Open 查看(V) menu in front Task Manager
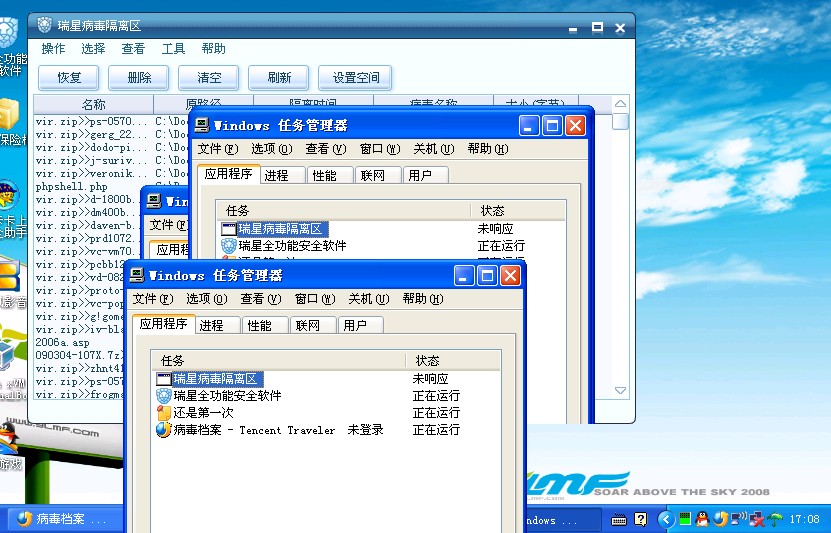This screenshot has width=831, height=533. [261, 299]
